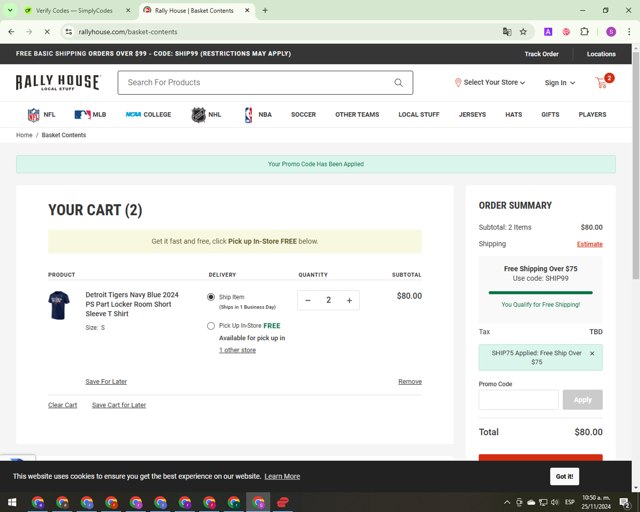640x512 pixels.
Task: Click the cookie Learn More link
Action: (x=282, y=476)
